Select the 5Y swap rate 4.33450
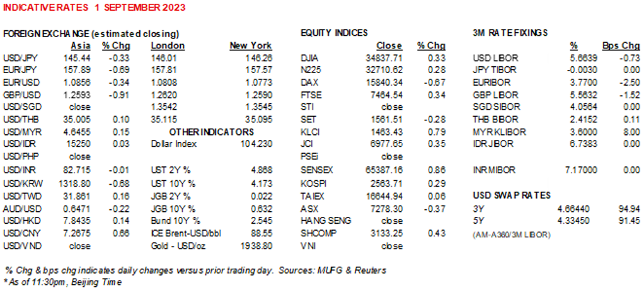644x290 pixels. [574, 221]
